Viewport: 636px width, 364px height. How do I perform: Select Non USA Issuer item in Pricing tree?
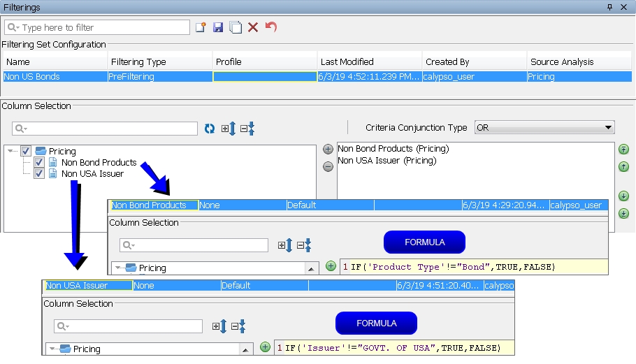pos(92,173)
